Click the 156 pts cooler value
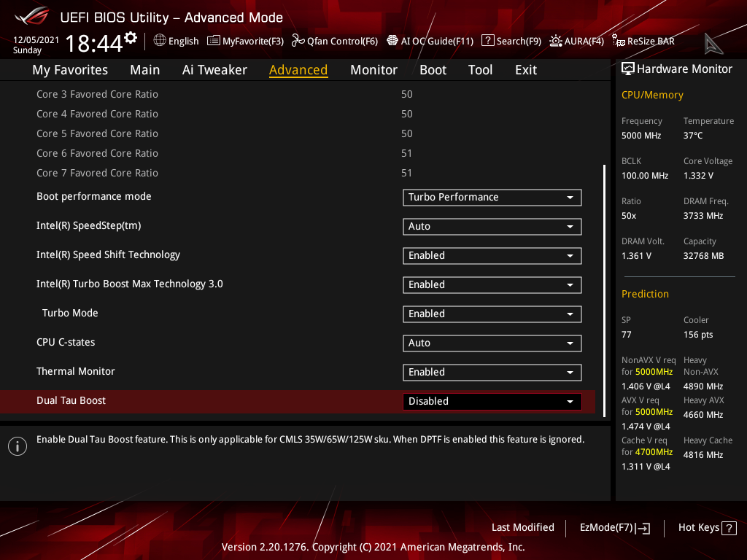 coord(698,335)
